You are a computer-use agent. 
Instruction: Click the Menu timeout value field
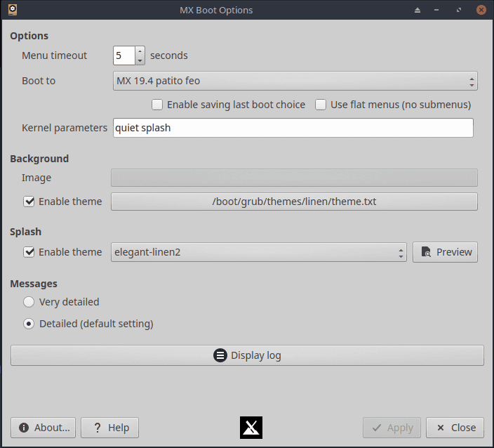(124, 55)
